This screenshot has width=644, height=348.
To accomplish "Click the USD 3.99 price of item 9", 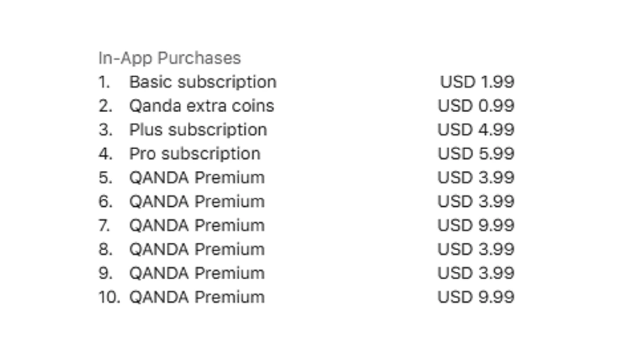I will click(475, 273).
